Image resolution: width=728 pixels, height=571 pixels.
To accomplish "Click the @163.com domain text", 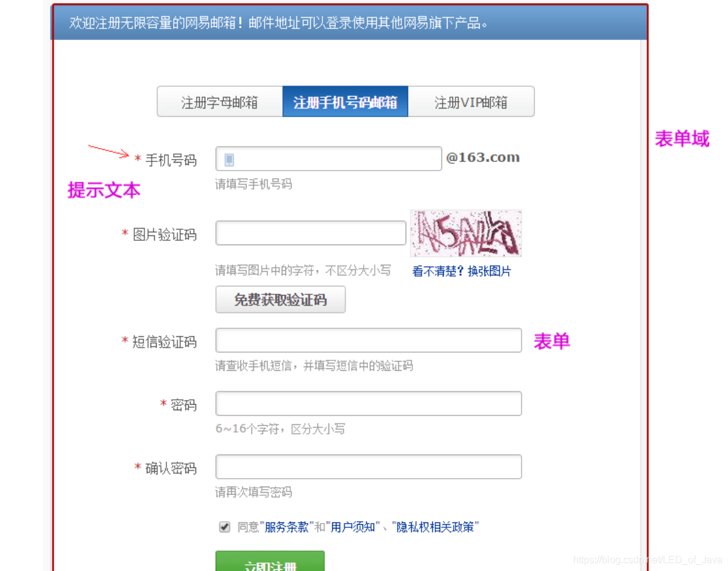I will [483, 158].
